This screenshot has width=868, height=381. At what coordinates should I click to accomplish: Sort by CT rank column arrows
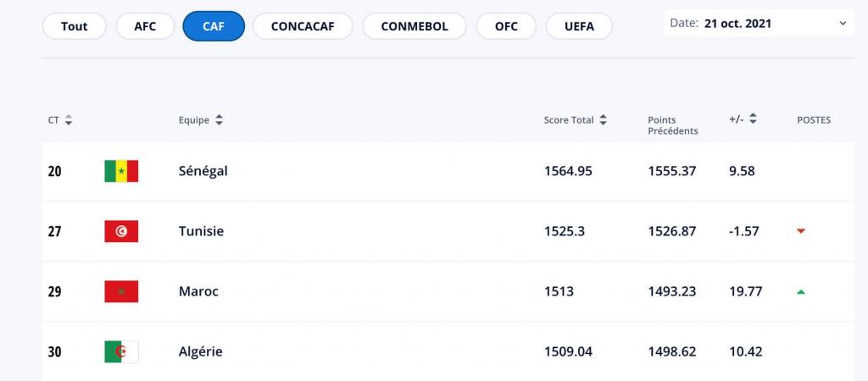(69, 120)
